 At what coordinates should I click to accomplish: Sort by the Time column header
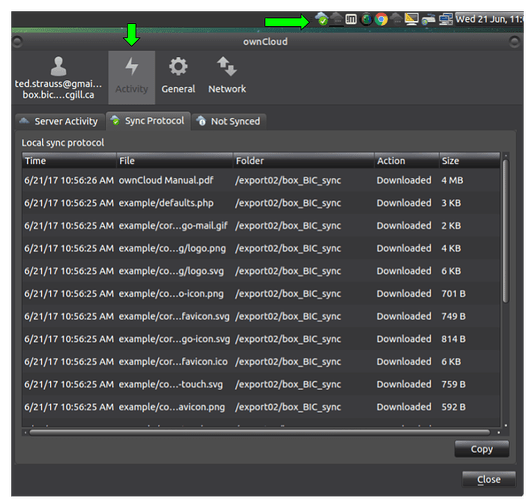[69, 161]
